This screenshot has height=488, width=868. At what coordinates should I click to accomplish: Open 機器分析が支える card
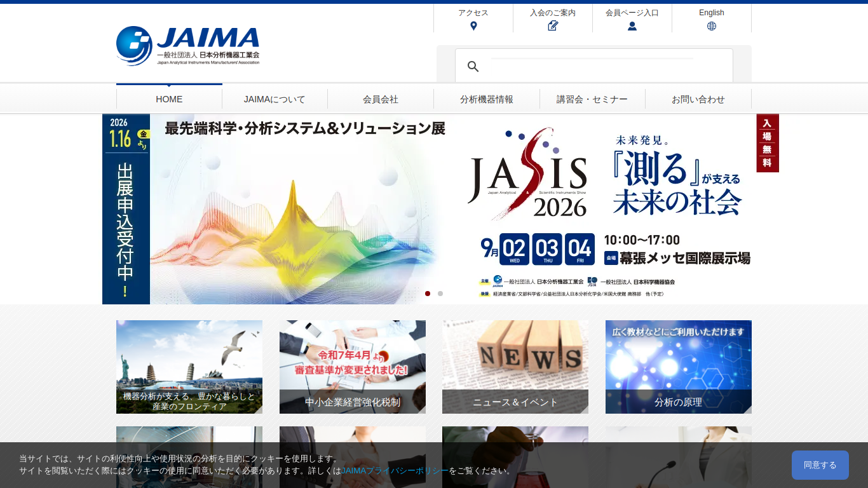click(x=189, y=367)
